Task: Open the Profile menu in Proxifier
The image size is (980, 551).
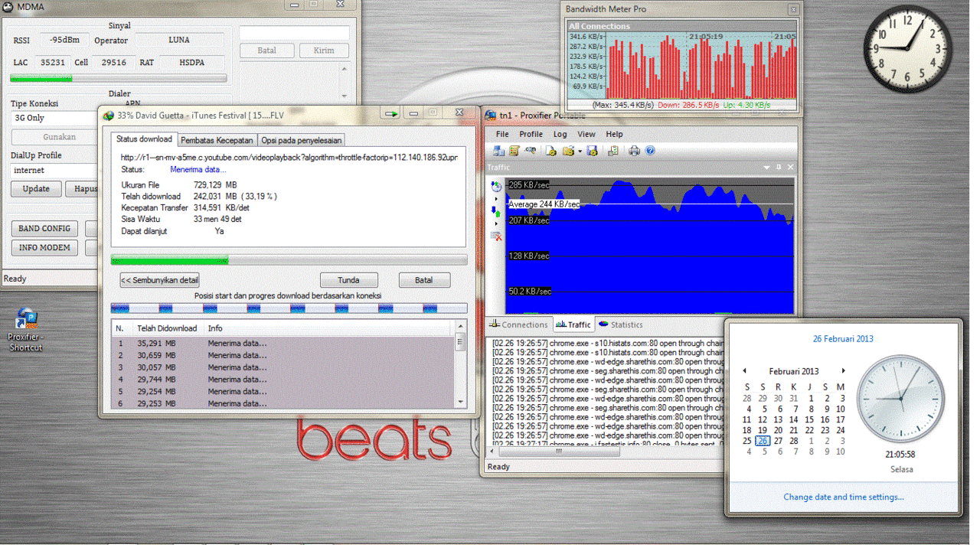Action: tap(531, 134)
